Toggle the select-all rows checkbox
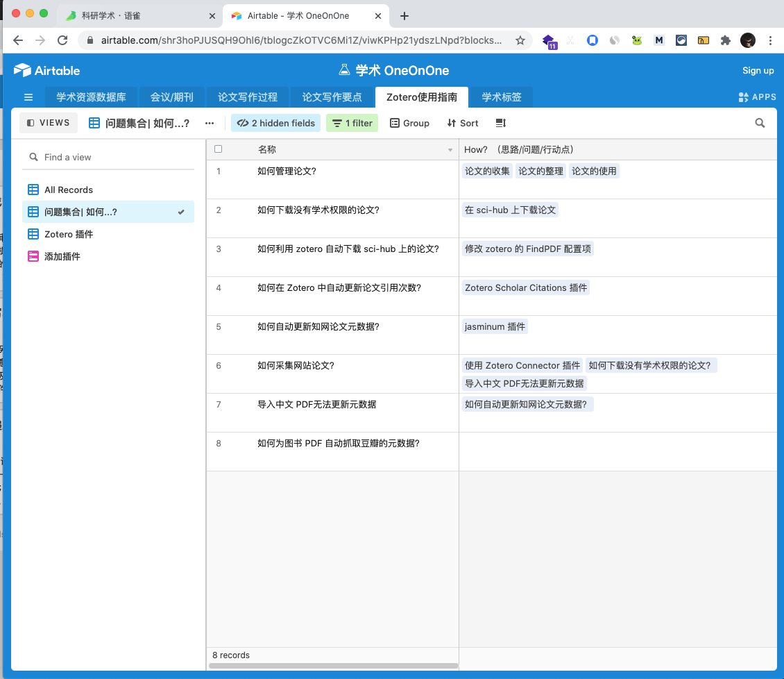 click(218, 149)
